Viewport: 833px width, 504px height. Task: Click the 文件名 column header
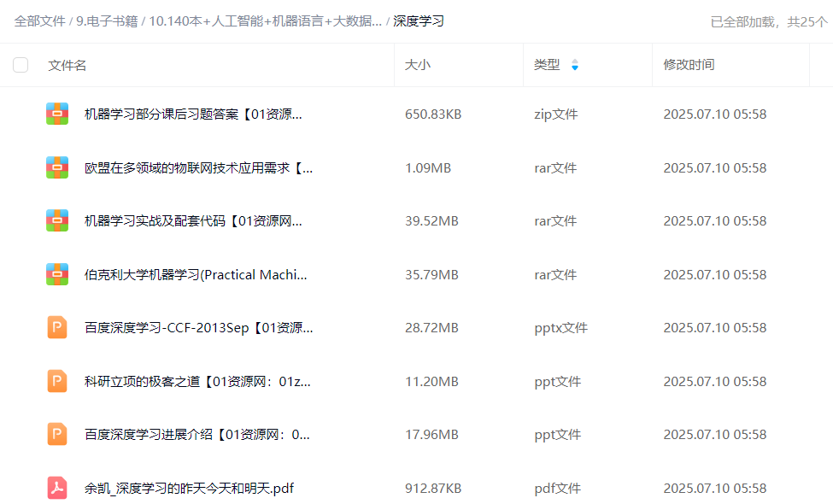[x=67, y=65]
